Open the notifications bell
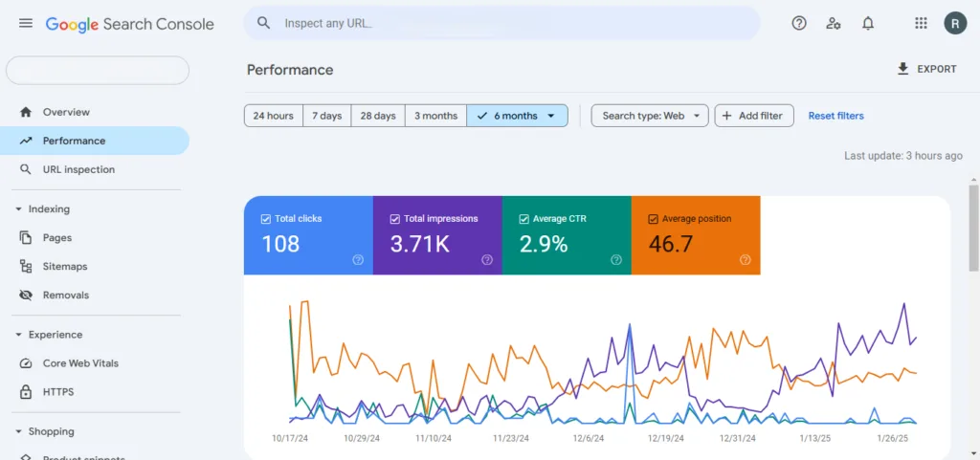This screenshot has height=460, width=980. point(868,23)
